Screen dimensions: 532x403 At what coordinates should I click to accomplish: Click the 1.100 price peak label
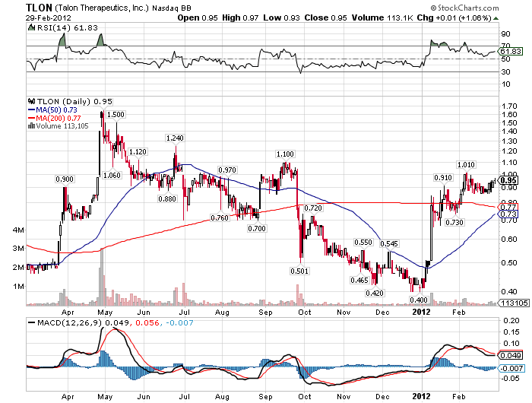285,154
